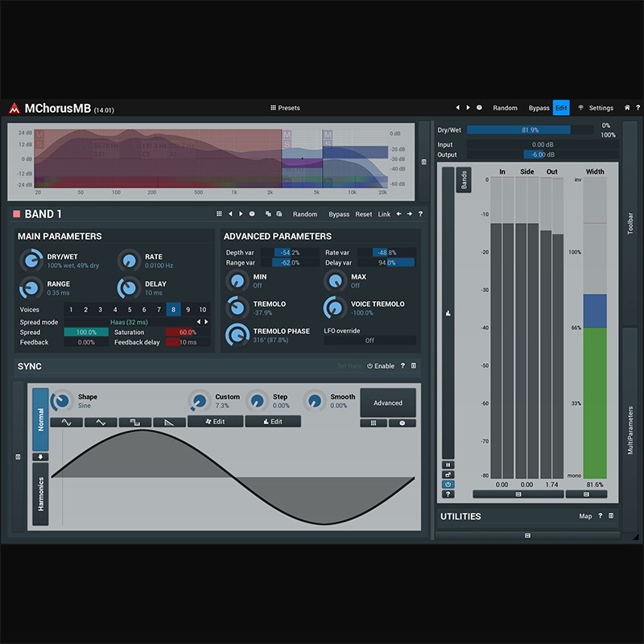644x644 pixels.
Task: Collapse the spectrum panel side button
Action: point(424,162)
